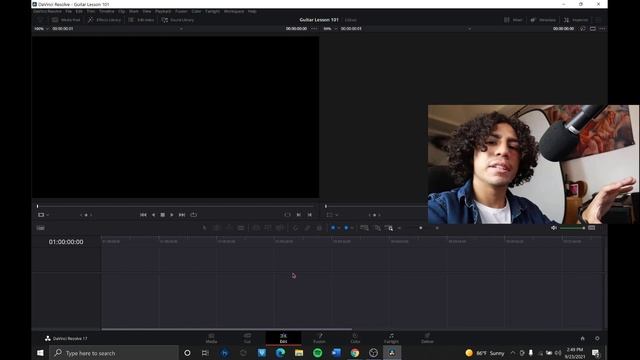
Task: Open the File menu
Action: 69,11
